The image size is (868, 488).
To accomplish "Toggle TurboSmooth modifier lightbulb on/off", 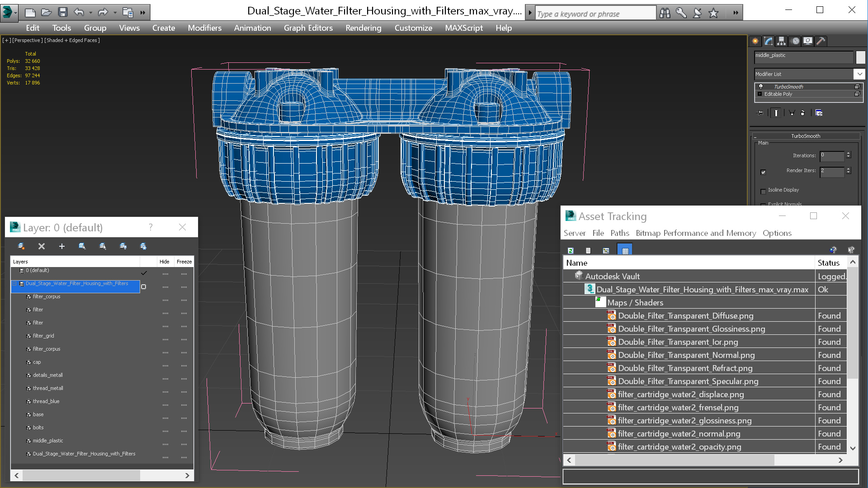I will (x=761, y=86).
